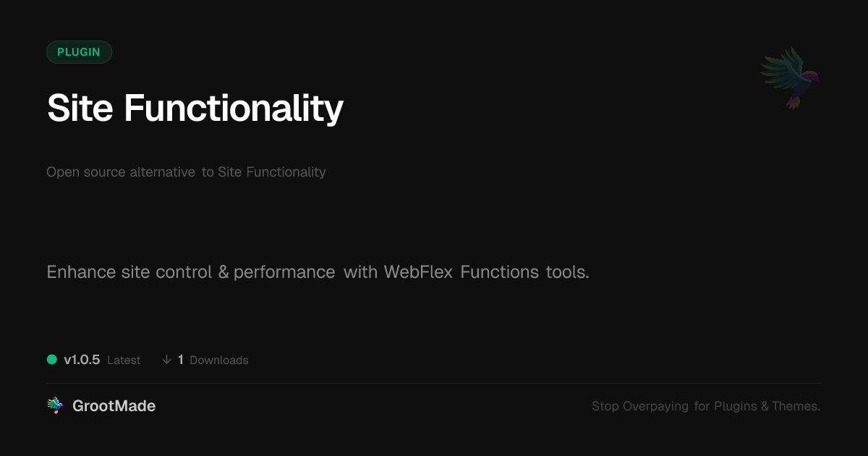Click the 'Downloads' label
Viewport: 868px width, 456px height.
coord(218,360)
